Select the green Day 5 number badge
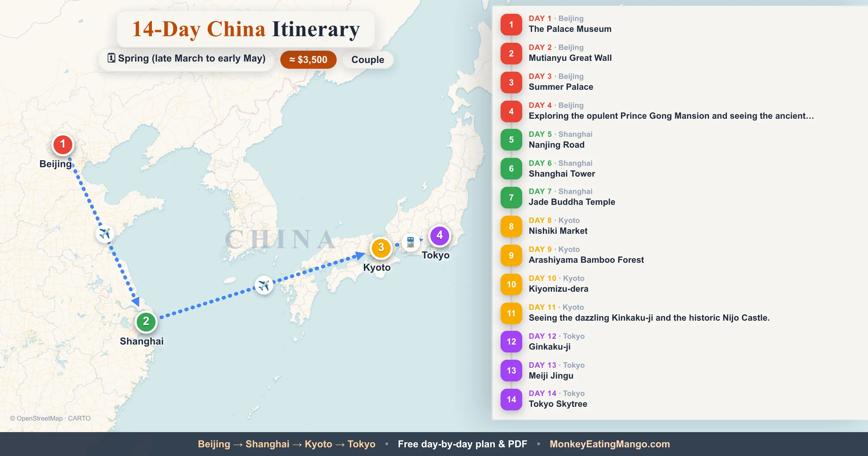Image resolution: width=868 pixels, height=456 pixels. pyautogui.click(x=511, y=140)
